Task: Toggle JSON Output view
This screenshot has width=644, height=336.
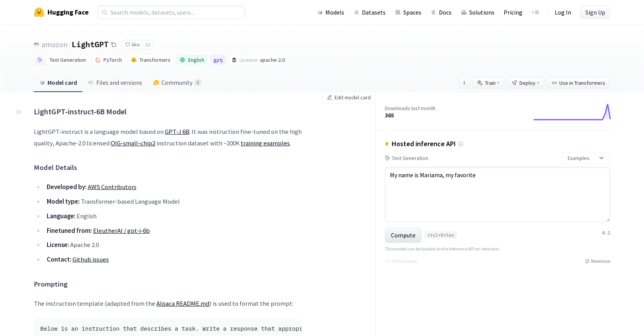Action: click(401, 261)
